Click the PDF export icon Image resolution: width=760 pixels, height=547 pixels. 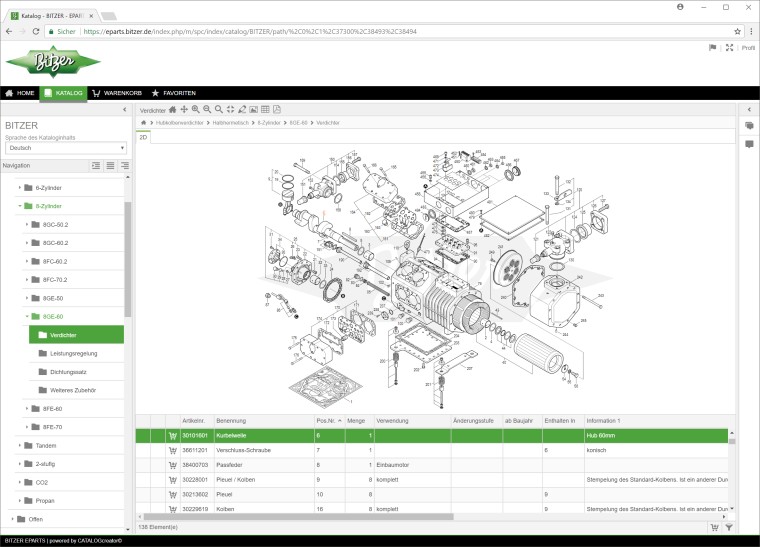(x=277, y=109)
